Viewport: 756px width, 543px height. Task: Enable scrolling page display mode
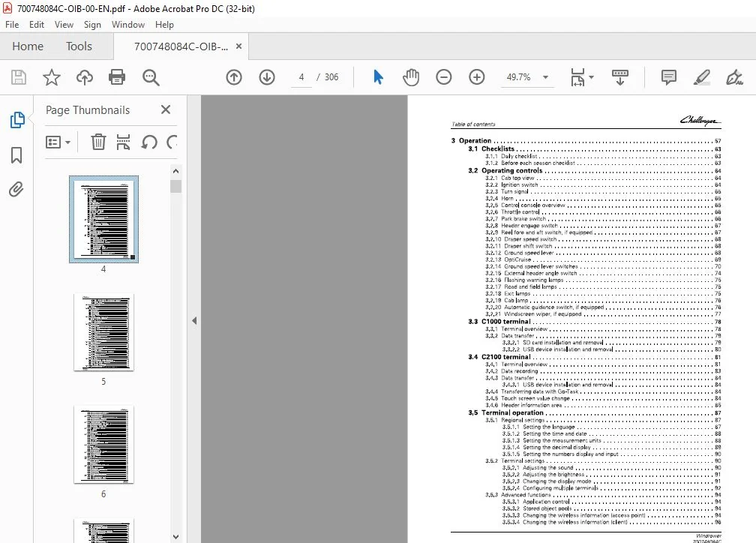coord(620,77)
